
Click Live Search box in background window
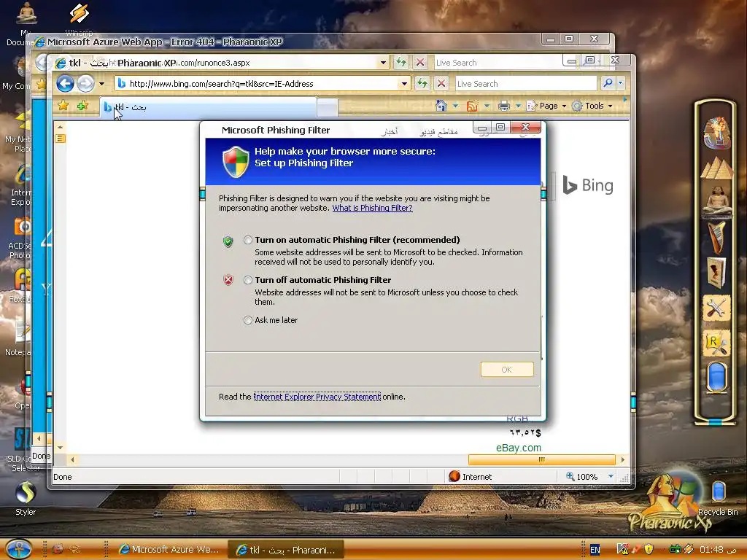pos(498,63)
